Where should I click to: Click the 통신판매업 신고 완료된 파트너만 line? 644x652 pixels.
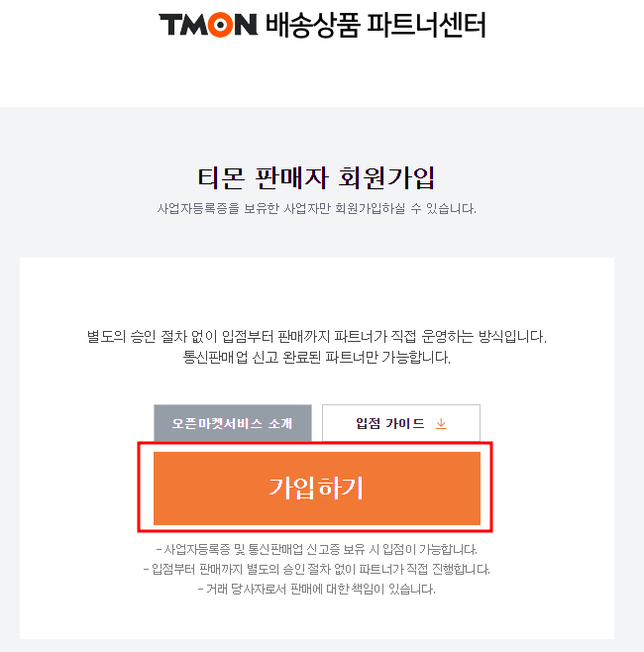click(x=317, y=357)
